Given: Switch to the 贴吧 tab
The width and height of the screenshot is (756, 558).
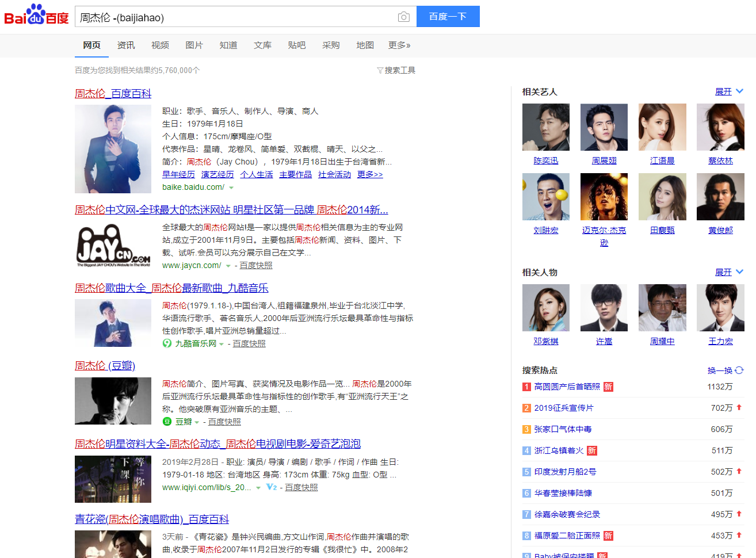Looking at the screenshot, I should [x=297, y=45].
